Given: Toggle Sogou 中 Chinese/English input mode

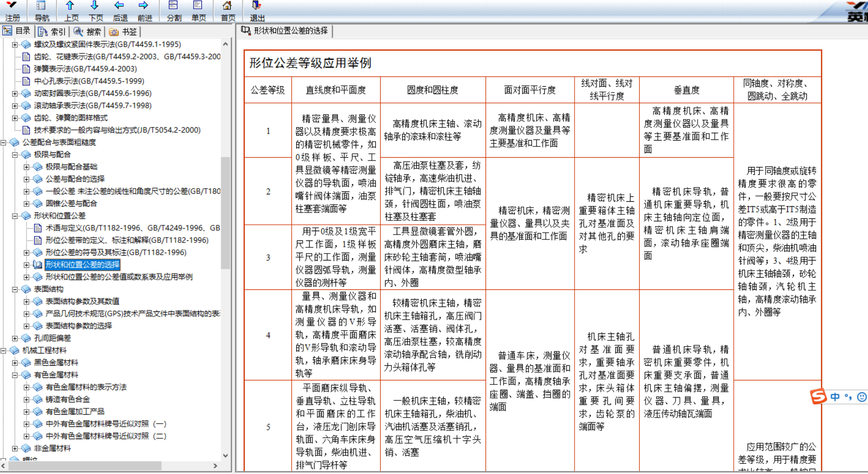Looking at the screenshot, I should 835,397.
